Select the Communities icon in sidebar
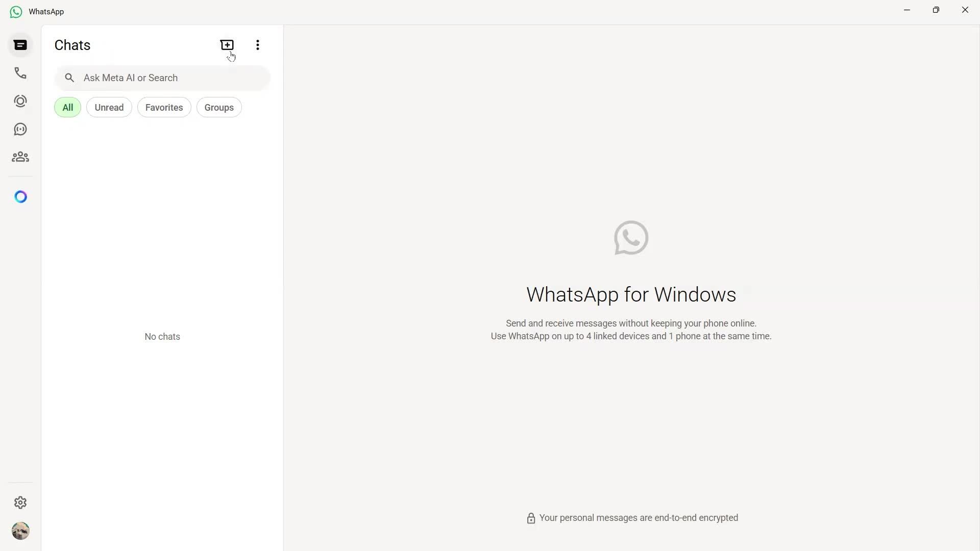The width and height of the screenshot is (980, 551). 20,157
